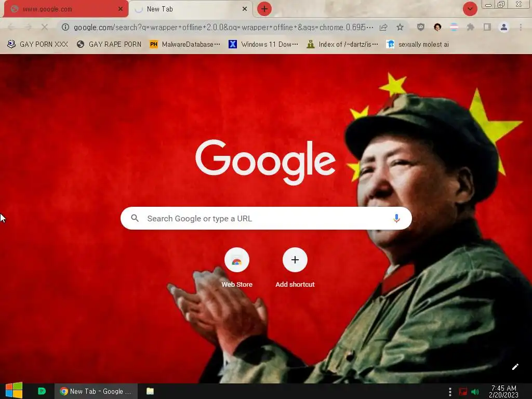
Task: Open the MalwareDatabase bookmark
Action: coord(185,44)
